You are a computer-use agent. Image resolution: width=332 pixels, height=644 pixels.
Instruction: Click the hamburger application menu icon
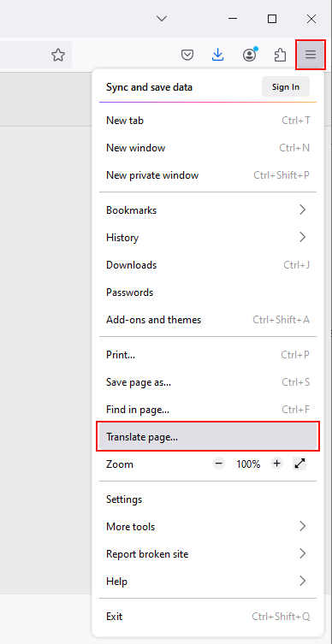point(311,54)
